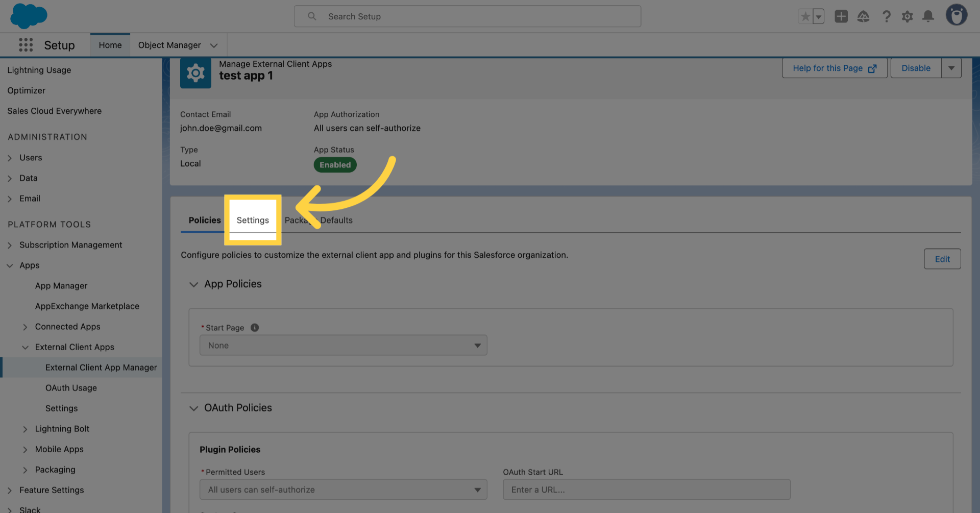Open the user profile avatar
The width and height of the screenshot is (980, 513).
point(956,15)
